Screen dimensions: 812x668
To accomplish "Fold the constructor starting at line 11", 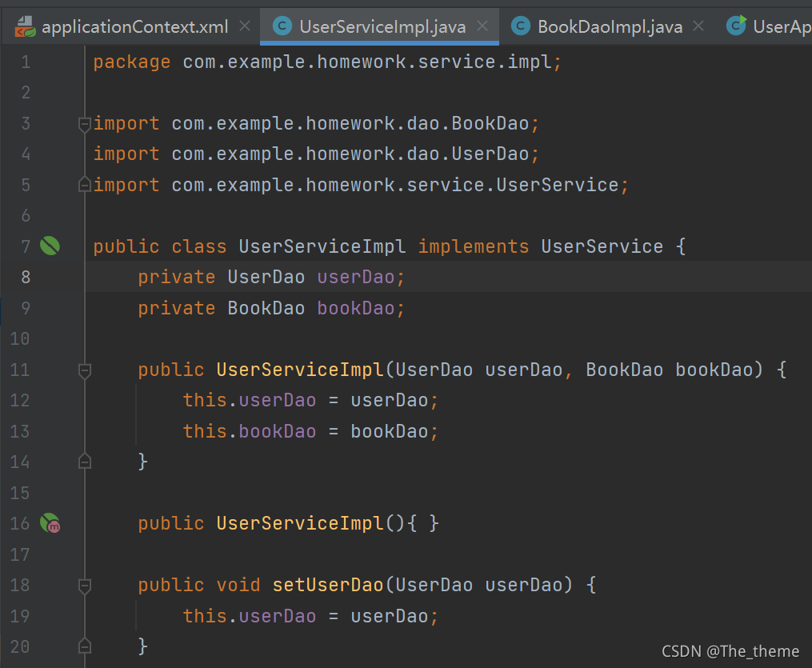I will pyautogui.click(x=85, y=370).
